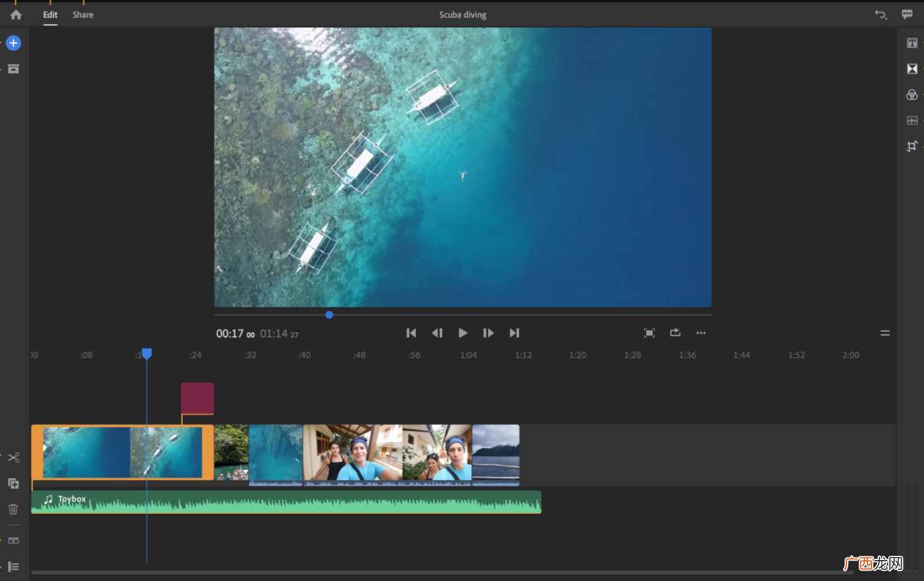
Task: Toggle track controls icon
Action: click(14, 567)
